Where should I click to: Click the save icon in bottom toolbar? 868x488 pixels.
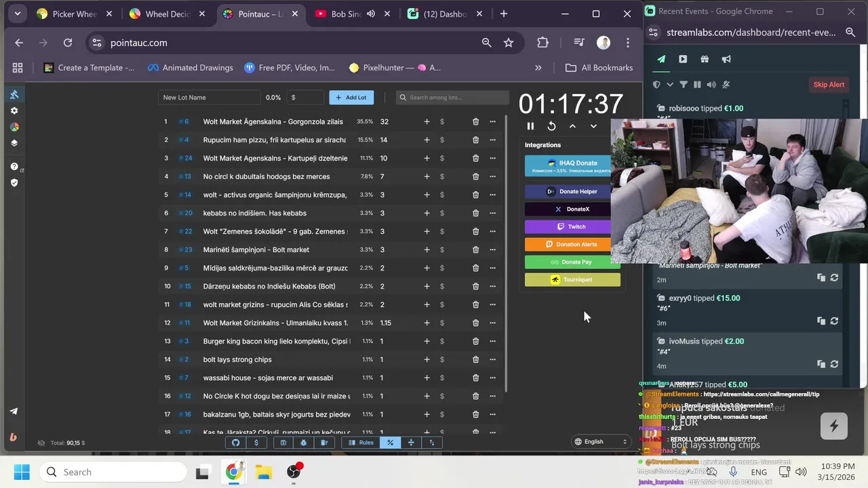pos(283,443)
